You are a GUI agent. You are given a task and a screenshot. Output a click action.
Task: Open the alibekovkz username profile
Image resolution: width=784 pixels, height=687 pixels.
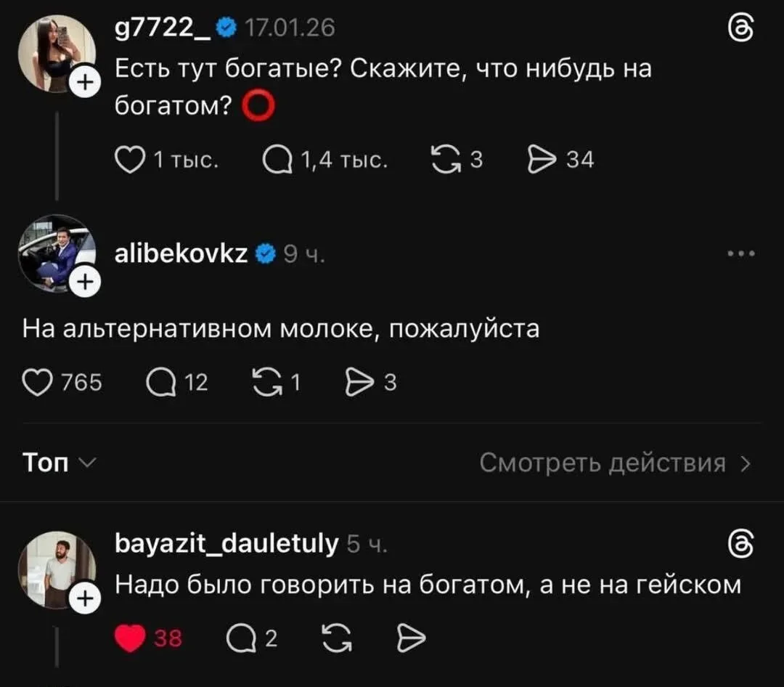pyautogui.click(x=181, y=253)
